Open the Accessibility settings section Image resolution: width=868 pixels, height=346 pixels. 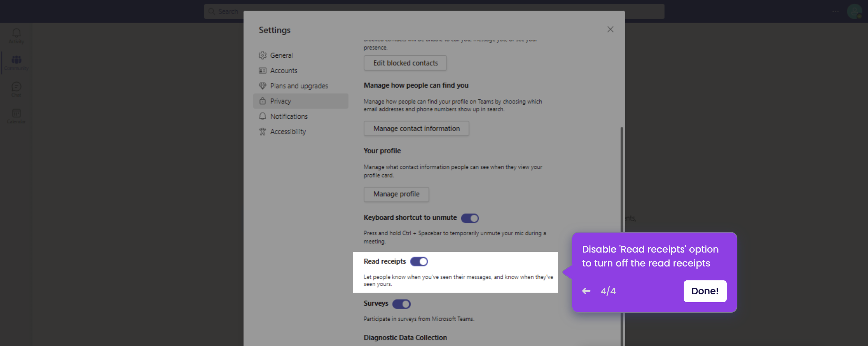288,131
